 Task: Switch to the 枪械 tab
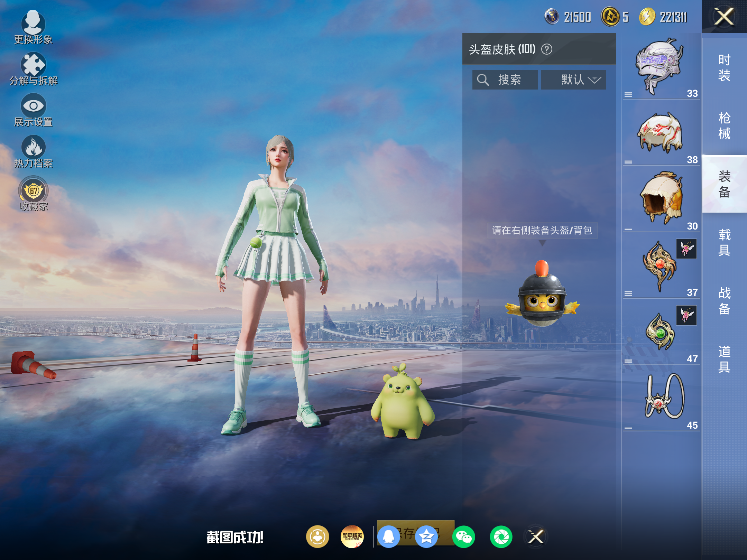725,126
